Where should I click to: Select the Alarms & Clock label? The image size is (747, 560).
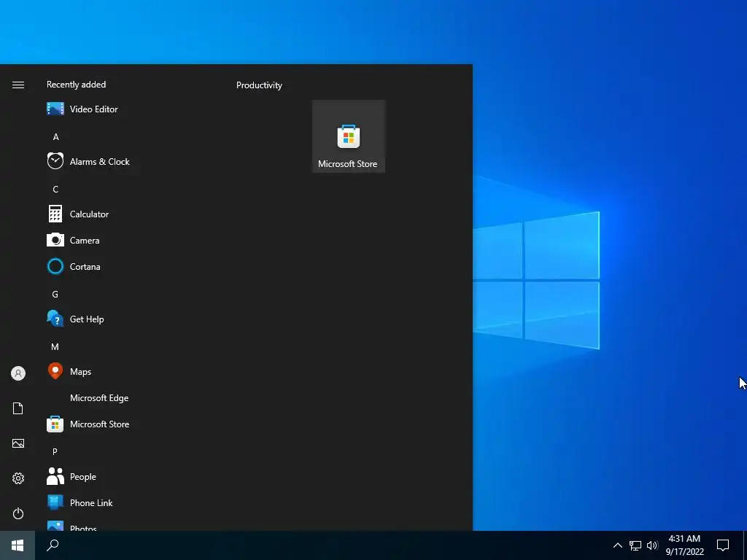(x=99, y=161)
